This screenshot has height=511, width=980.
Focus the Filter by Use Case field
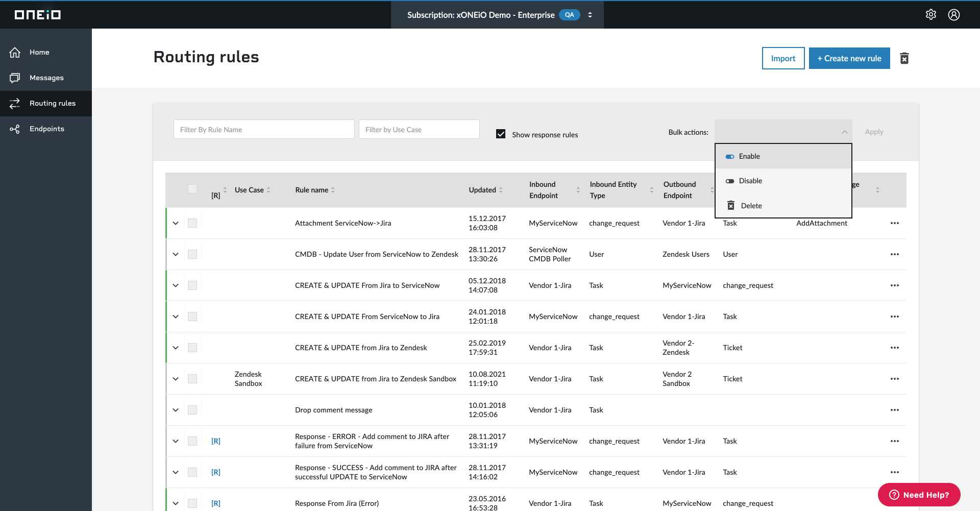(x=419, y=129)
